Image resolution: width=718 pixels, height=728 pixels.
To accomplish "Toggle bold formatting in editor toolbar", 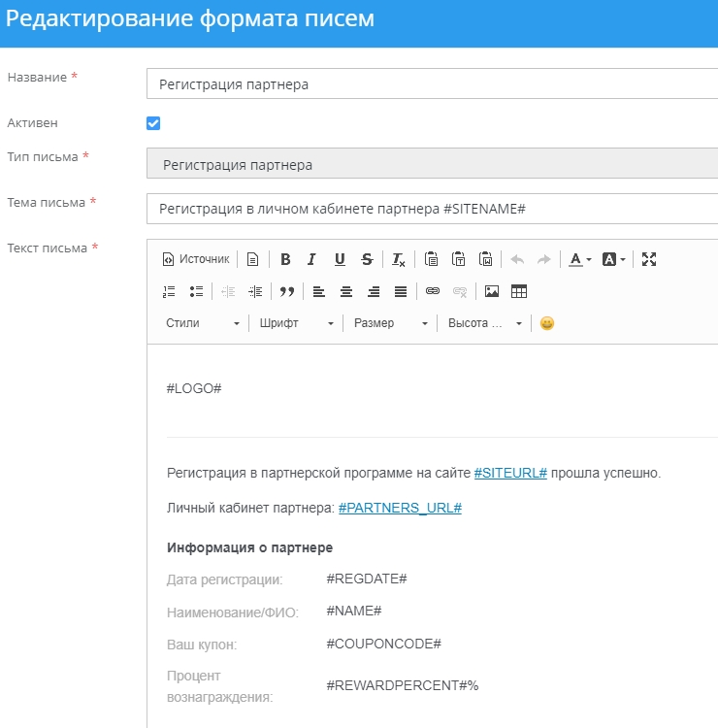I will (x=285, y=259).
